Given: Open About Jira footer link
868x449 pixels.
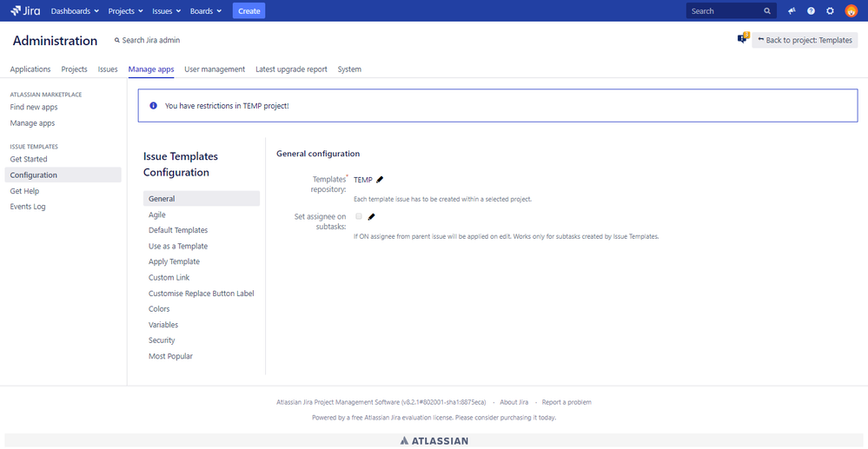Looking at the screenshot, I should click(x=514, y=402).
